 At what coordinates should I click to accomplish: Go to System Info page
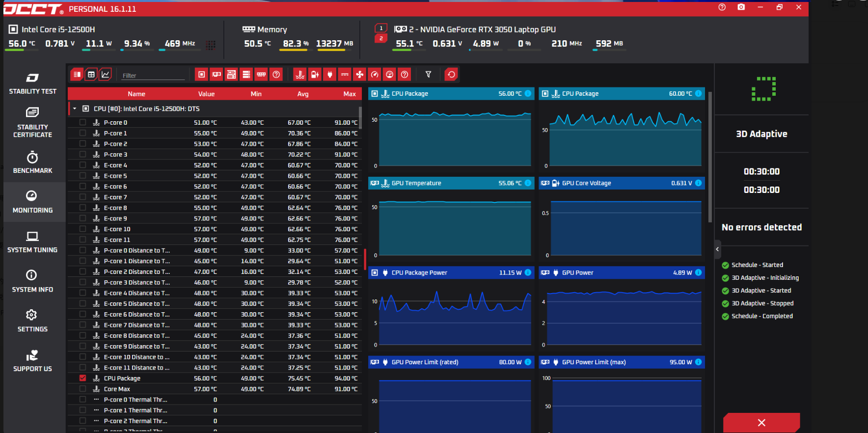point(32,281)
